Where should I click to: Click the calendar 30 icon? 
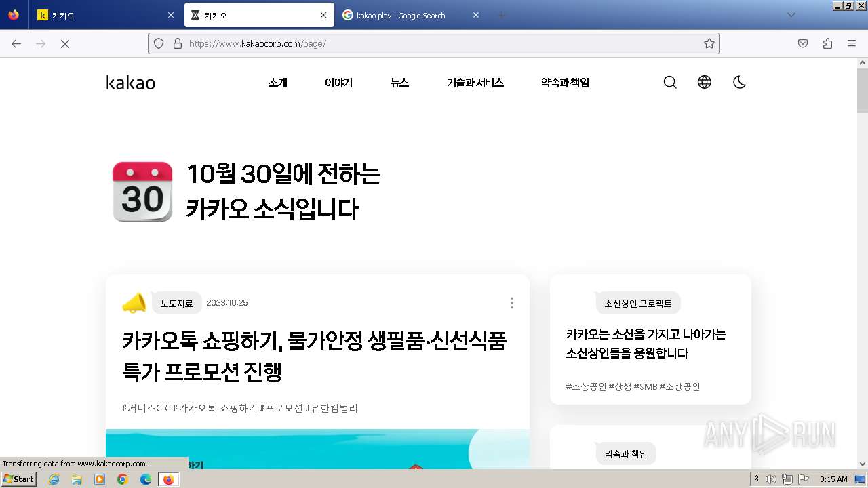point(142,192)
